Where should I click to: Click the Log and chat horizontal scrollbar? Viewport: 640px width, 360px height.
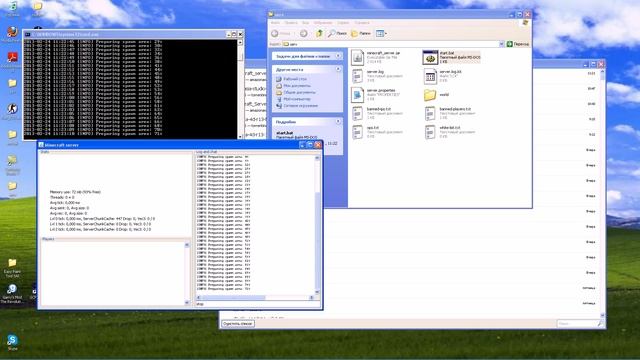click(257, 298)
